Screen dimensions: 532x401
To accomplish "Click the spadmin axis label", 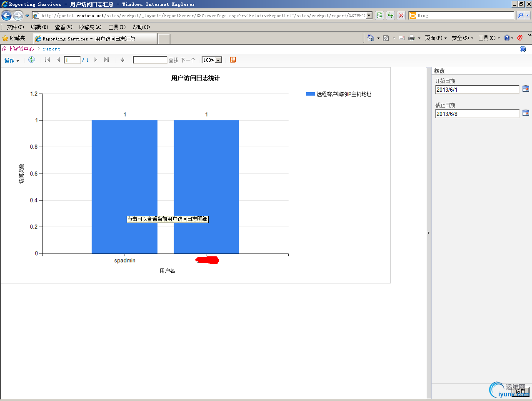I will (125, 261).
